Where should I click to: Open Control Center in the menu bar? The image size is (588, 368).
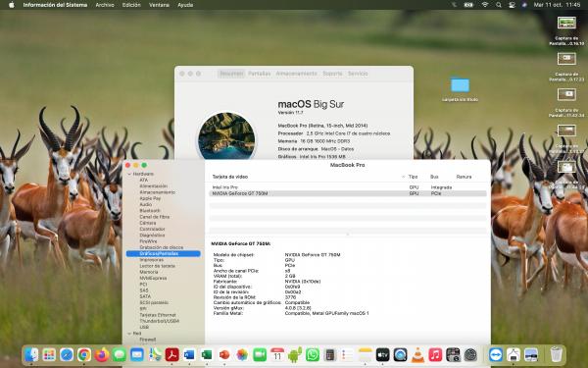tap(512, 5)
